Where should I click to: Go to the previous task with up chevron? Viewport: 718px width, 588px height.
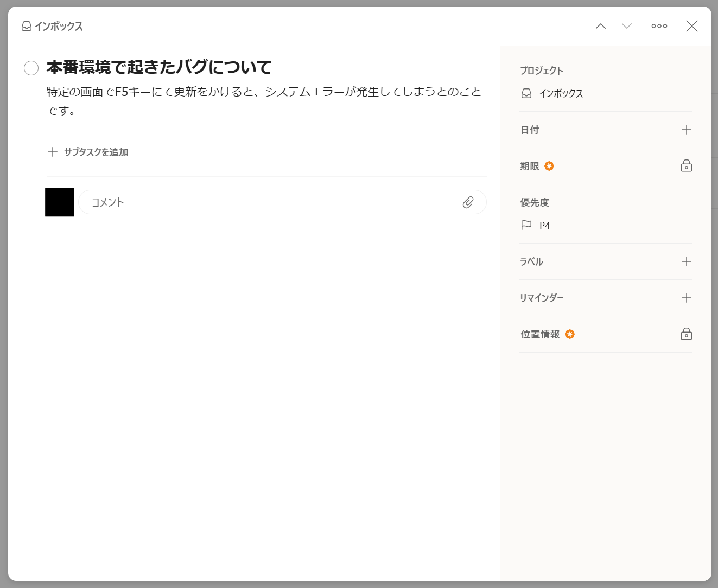(x=600, y=26)
